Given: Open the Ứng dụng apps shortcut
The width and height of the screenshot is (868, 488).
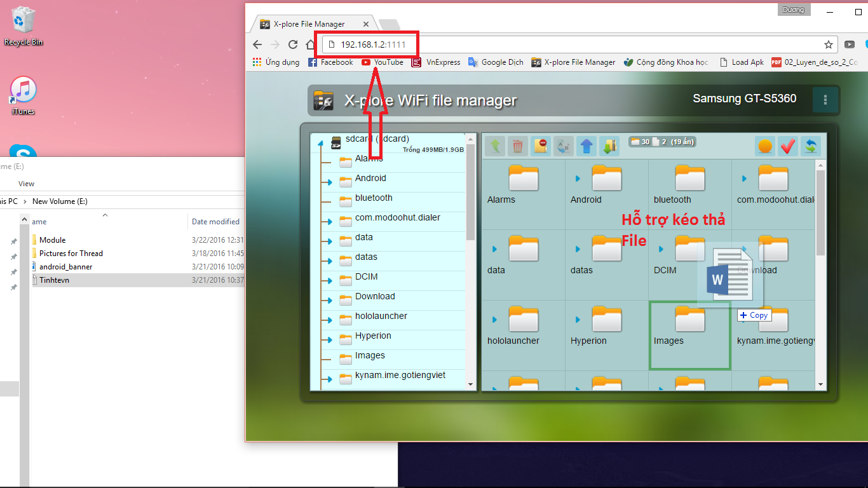Looking at the screenshot, I should pyautogui.click(x=276, y=62).
